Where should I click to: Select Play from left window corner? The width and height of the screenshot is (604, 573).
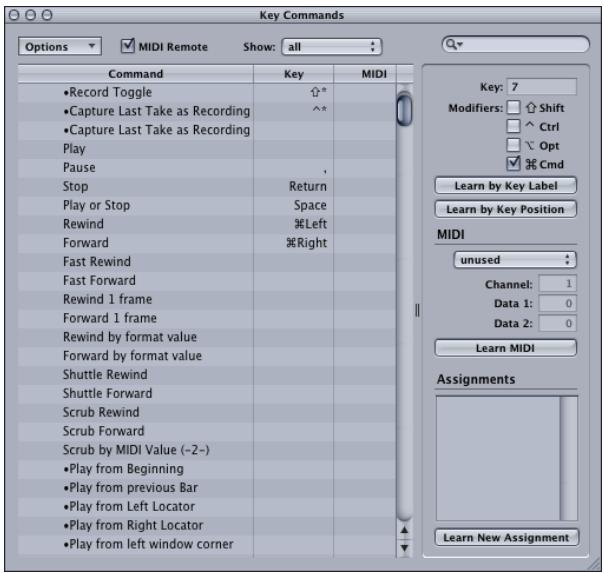(x=206, y=544)
